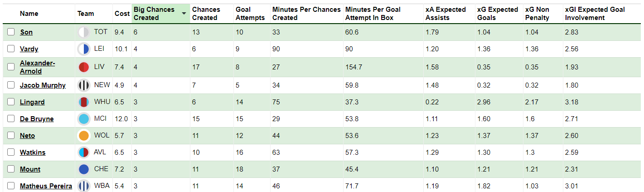644x192 pixels.
Task: Tick the checkbox beside Son
Action: [11, 32]
